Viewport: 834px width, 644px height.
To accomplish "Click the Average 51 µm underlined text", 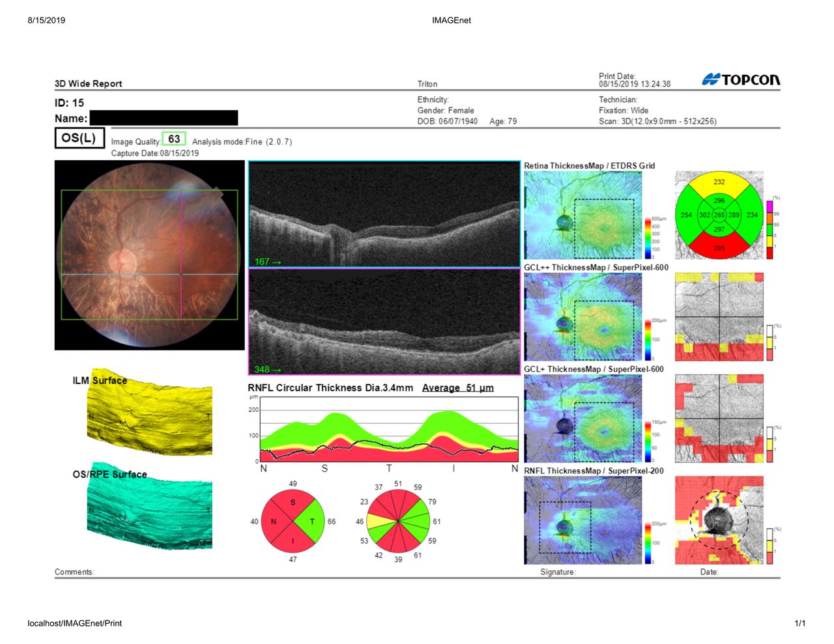I will (x=457, y=387).
